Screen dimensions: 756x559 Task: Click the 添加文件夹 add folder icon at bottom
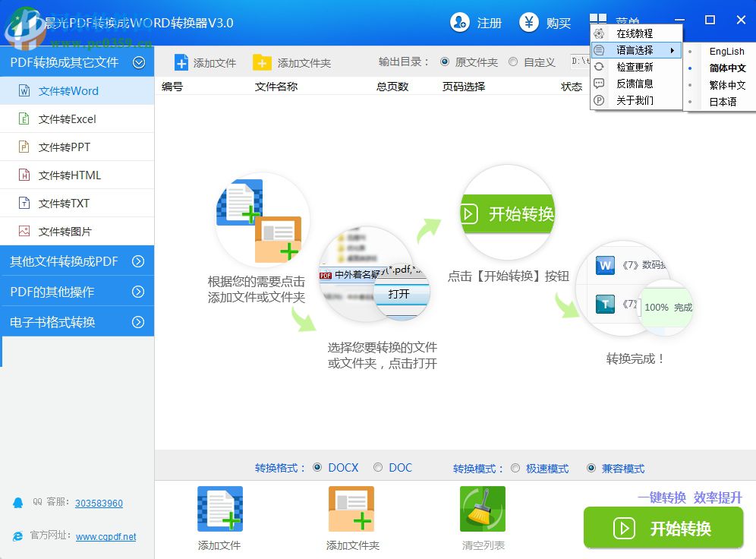(x=351, y=507)
